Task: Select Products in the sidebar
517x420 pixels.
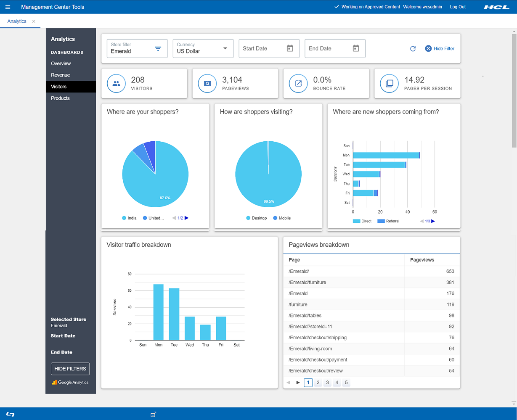Action: pyautogui.click(x=60, y=98)
